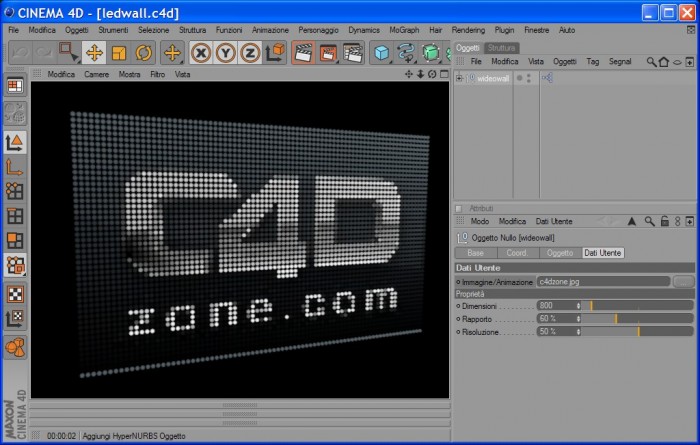Adjust the Risoluzione slider
700x445 pixels.
point(638,332)
